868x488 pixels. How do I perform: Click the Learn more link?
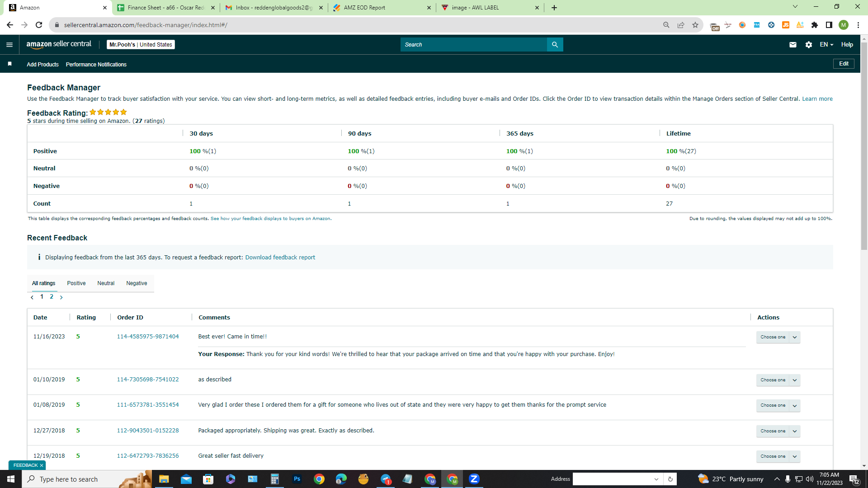tap(817, 99)
